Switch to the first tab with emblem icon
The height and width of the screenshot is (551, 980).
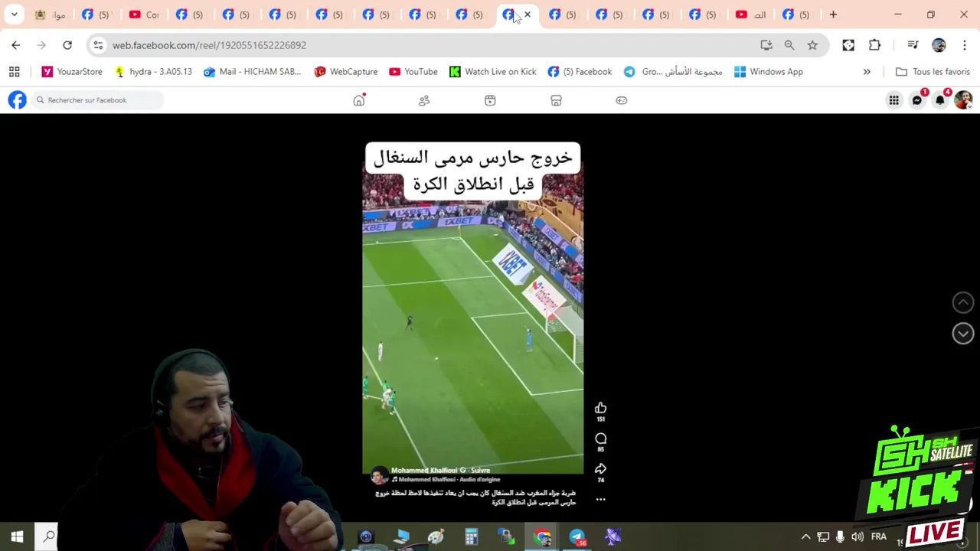tap(50, 15)
